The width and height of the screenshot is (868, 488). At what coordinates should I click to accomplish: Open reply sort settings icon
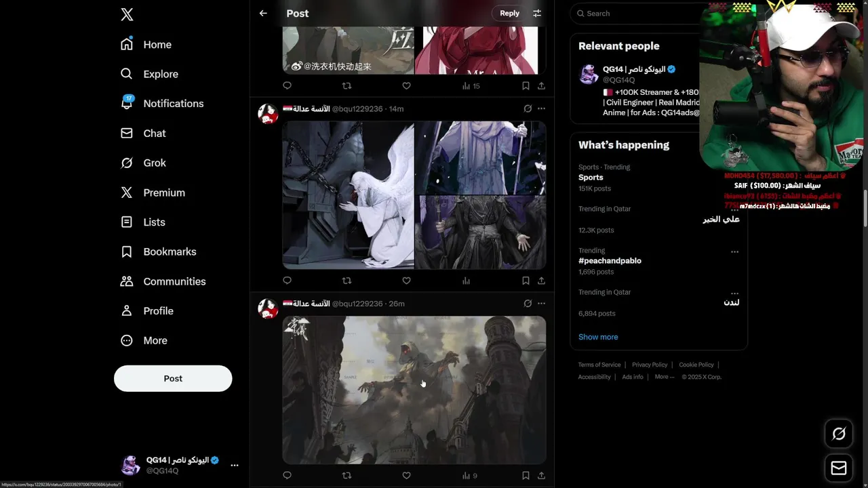point(537,13)
